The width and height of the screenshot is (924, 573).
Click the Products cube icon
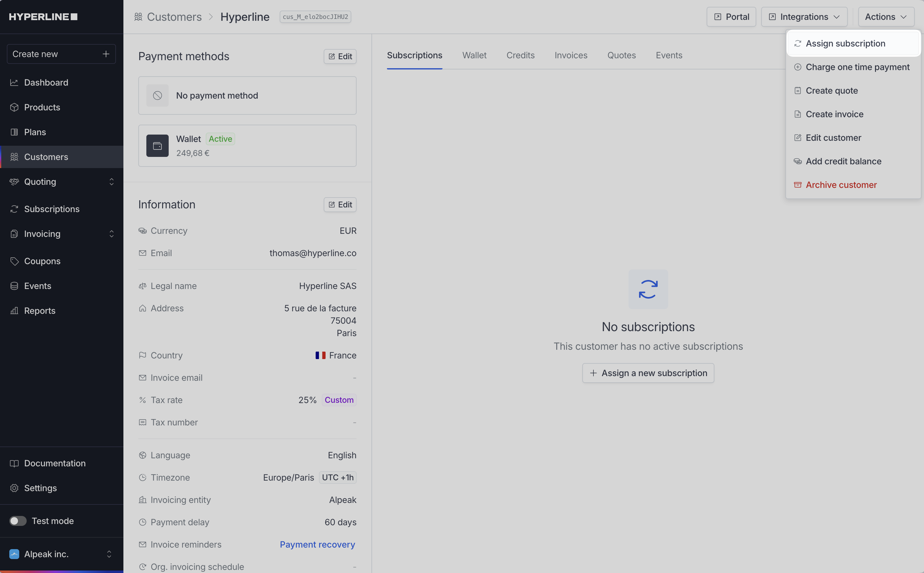14,107
